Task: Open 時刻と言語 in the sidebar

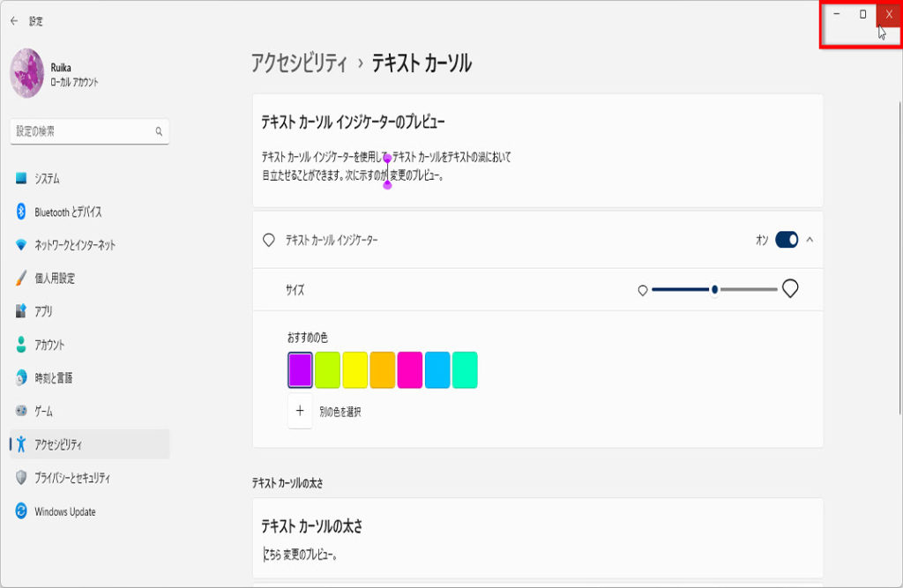Action: [53, 378]
